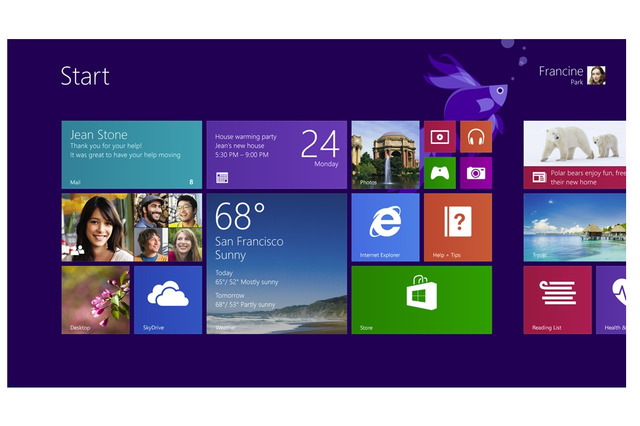
Task: Launch the Store app tile
Action: click(421, 299)
